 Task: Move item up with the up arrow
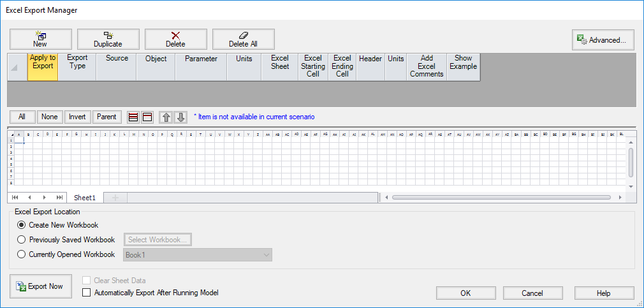(165, 117)
